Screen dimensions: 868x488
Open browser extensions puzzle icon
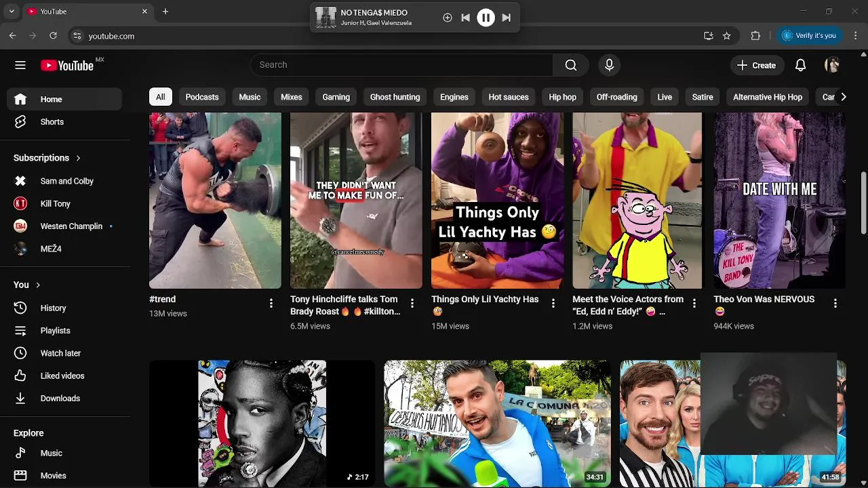[755, 36]
